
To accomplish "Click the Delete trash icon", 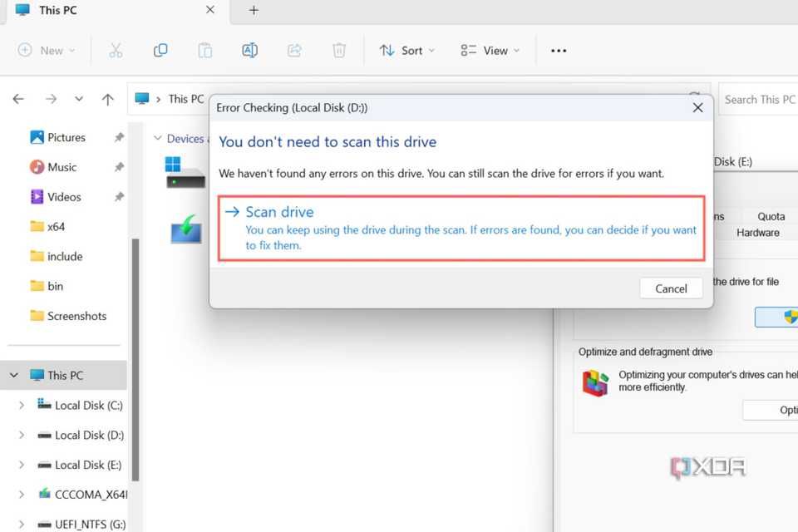I will 339,51.
